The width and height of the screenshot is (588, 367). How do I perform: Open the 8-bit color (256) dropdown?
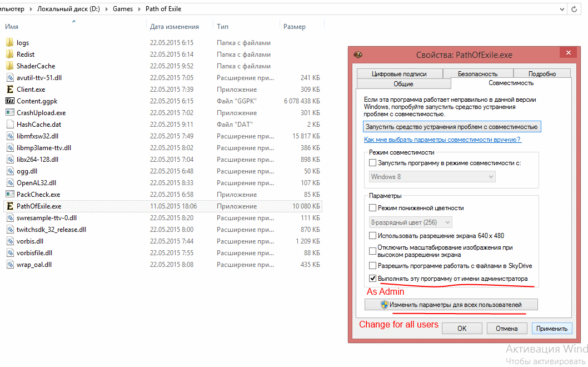pos(411,222)
